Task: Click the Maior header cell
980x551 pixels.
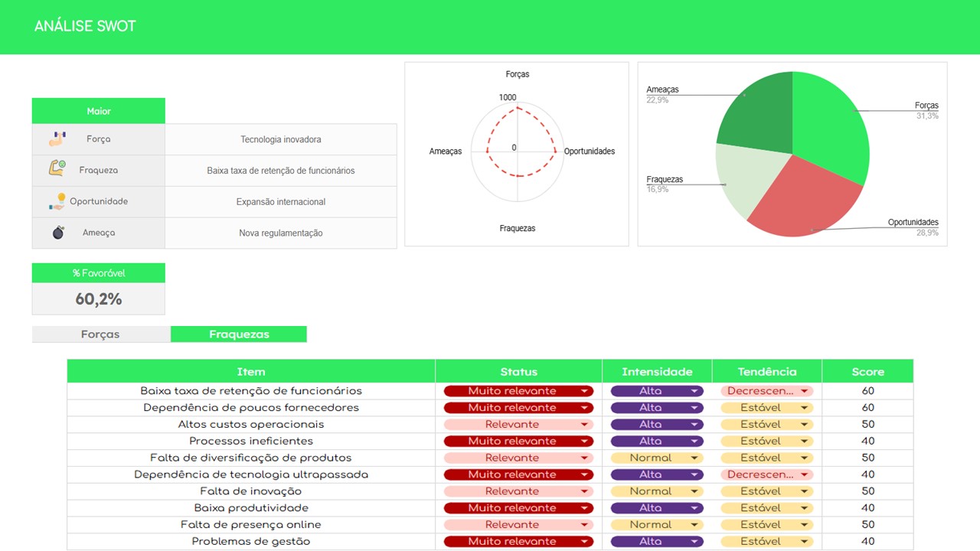Action: pos(99,111)
